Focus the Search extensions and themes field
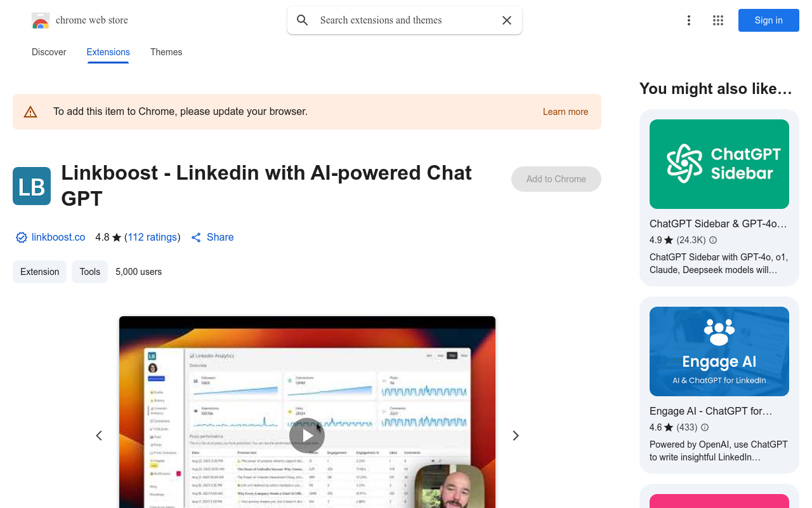This screenshot has height=508, width=812. point(406,20)
